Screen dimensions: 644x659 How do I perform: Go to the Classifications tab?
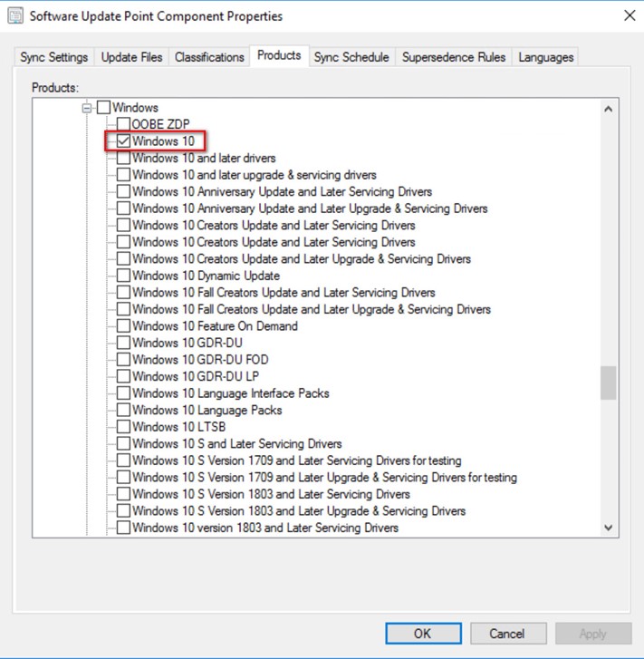tap(209, 57)
